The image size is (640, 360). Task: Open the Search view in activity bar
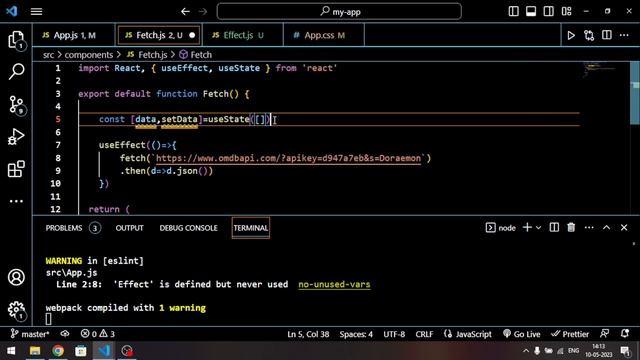(16, 71)
